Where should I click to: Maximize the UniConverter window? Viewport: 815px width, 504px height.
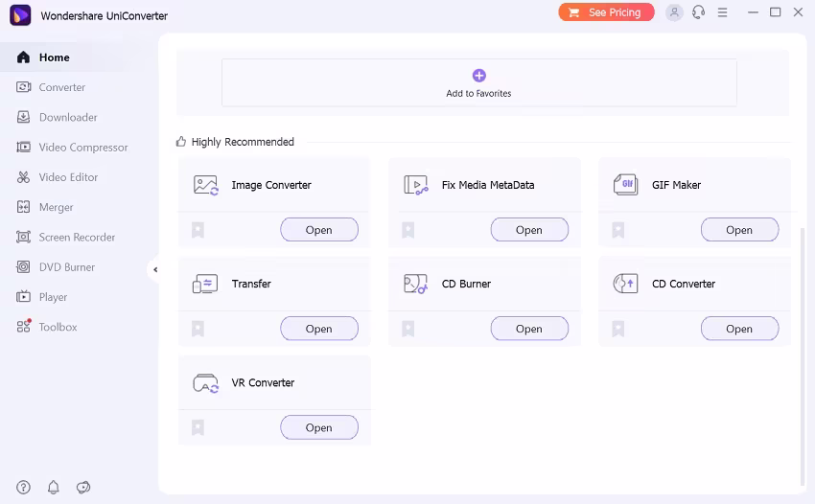pyautogui.click(x=775, y=11)
